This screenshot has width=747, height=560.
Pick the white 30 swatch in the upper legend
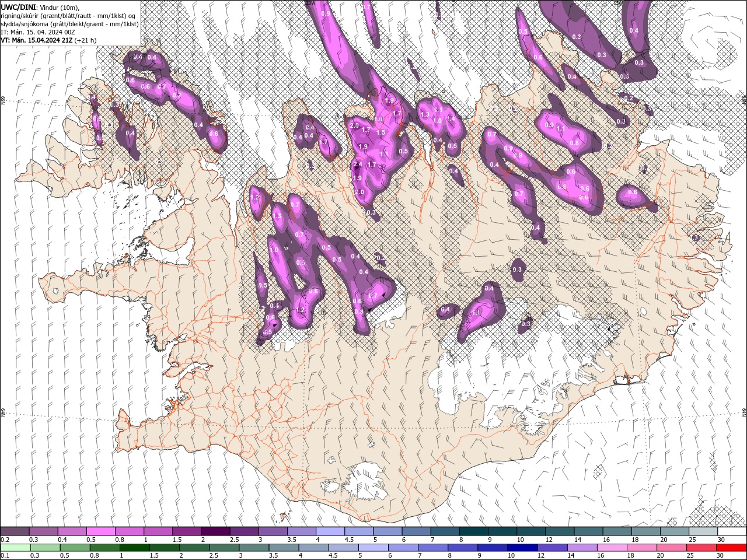pyautogui.click(x=732, y=531)
